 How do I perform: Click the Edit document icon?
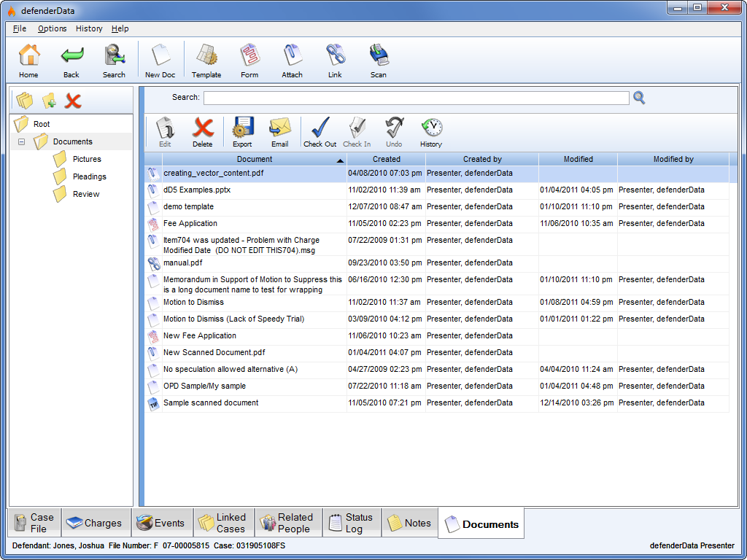(165, 128)
